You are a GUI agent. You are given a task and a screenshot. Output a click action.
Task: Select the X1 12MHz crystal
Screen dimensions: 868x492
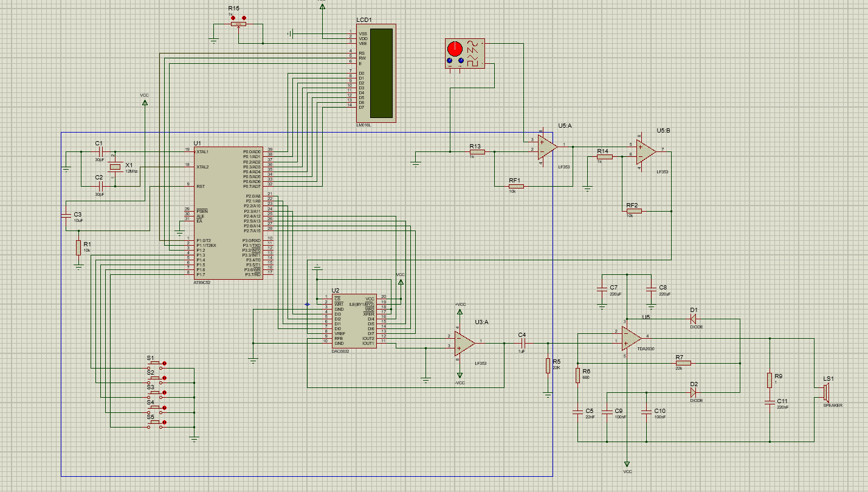114,168
